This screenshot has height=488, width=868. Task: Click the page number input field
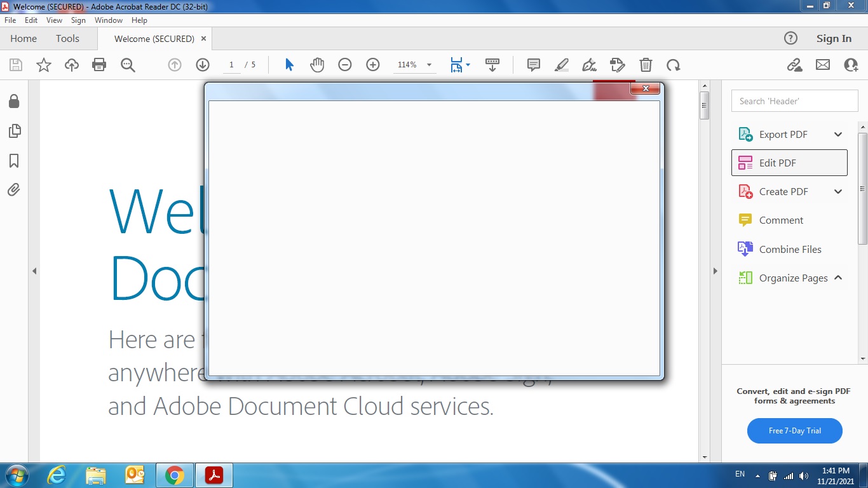click(231, 65)
